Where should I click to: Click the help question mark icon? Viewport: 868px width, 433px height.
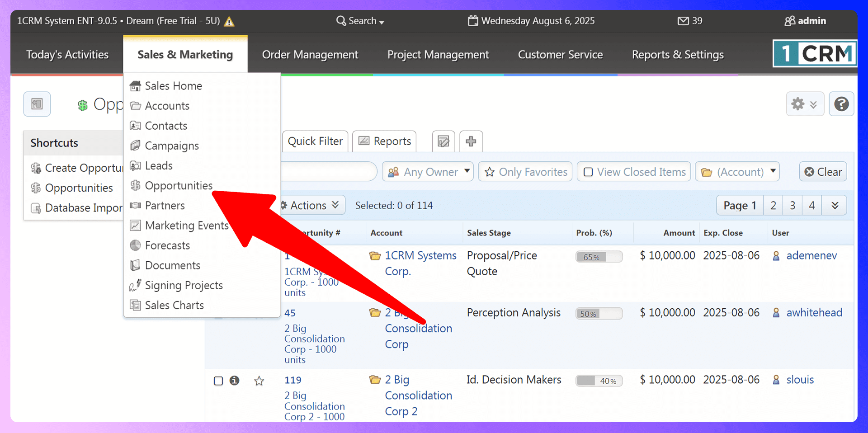coord(841,104)
